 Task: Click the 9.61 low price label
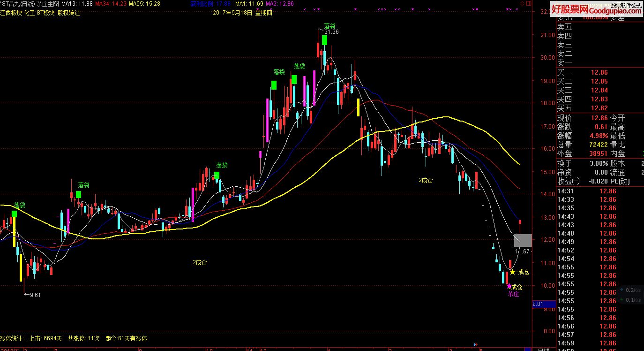click(x=35, y=295)
